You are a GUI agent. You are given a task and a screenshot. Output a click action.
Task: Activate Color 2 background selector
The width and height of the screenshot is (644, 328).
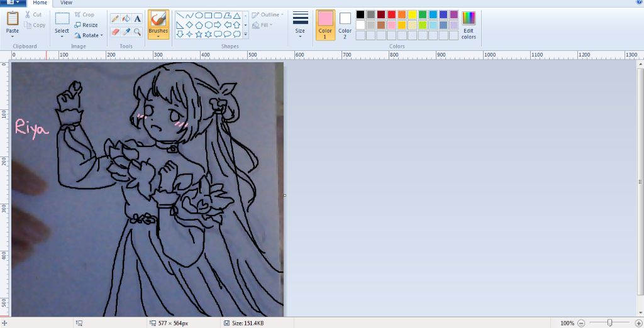[x=345, y=25]
